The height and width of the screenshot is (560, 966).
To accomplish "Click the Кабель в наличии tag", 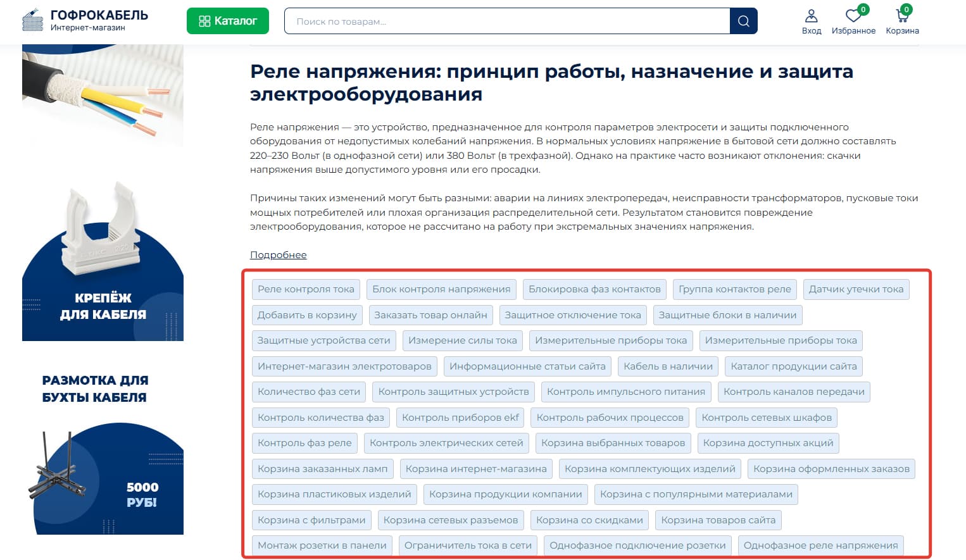I will [668, 366].
